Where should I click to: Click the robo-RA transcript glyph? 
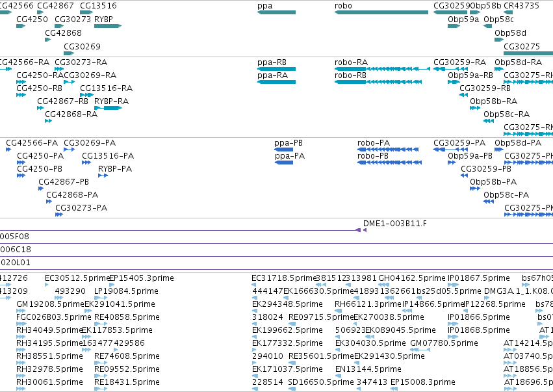click(x=382, y=69)
